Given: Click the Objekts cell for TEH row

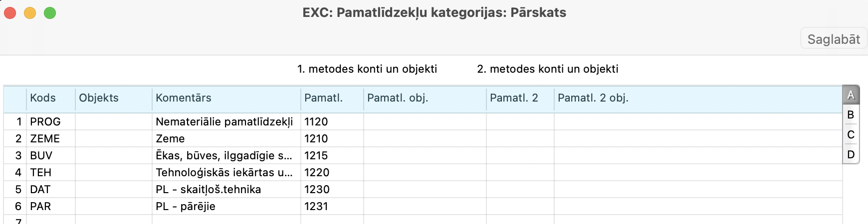Looking at the screenshot, I should click(x=113, y=173).
